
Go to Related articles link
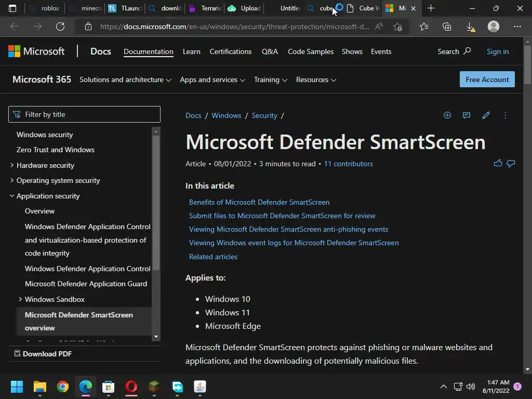(x=213, y=257)
